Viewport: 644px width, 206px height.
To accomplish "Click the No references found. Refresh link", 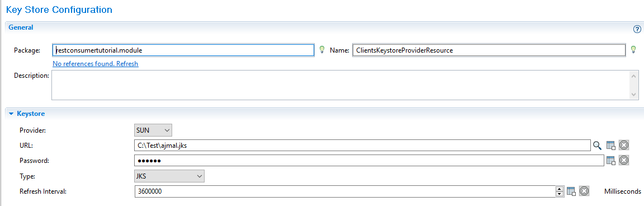I will click(x=95, y=64).
